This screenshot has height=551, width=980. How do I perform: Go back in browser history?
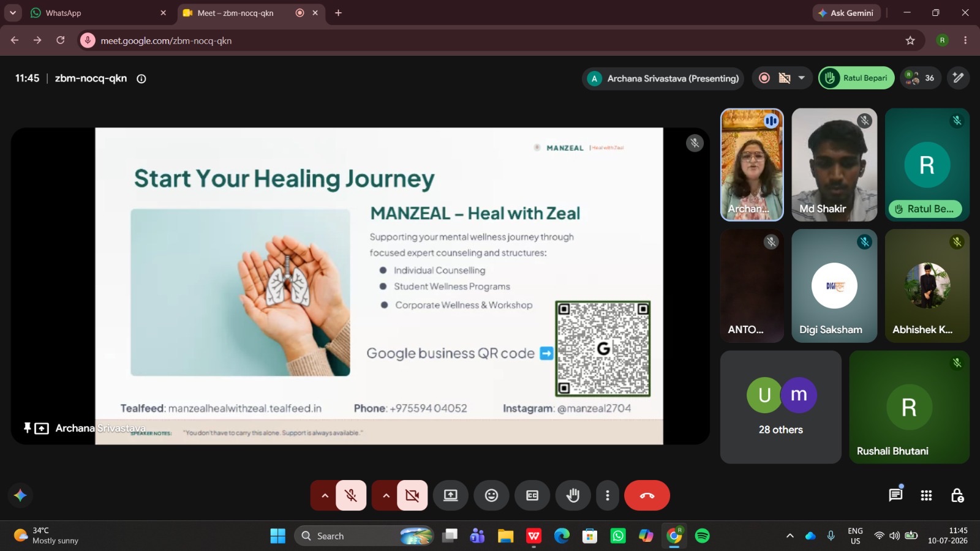[x=15, y=40]
